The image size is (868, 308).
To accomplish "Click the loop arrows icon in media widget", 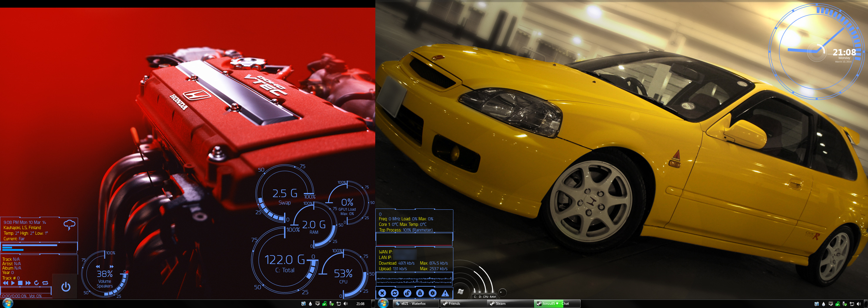I will 45,283.
